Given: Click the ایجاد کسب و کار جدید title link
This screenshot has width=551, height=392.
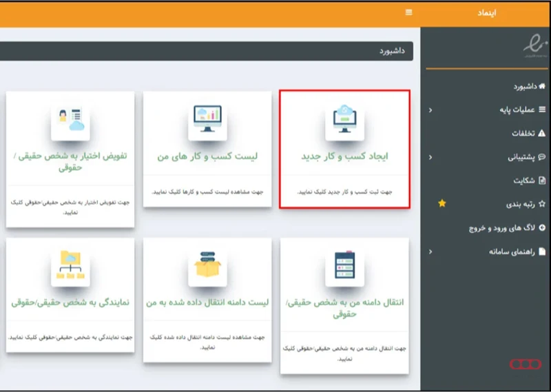Looking at the screenshot, I should click(345, 156).
